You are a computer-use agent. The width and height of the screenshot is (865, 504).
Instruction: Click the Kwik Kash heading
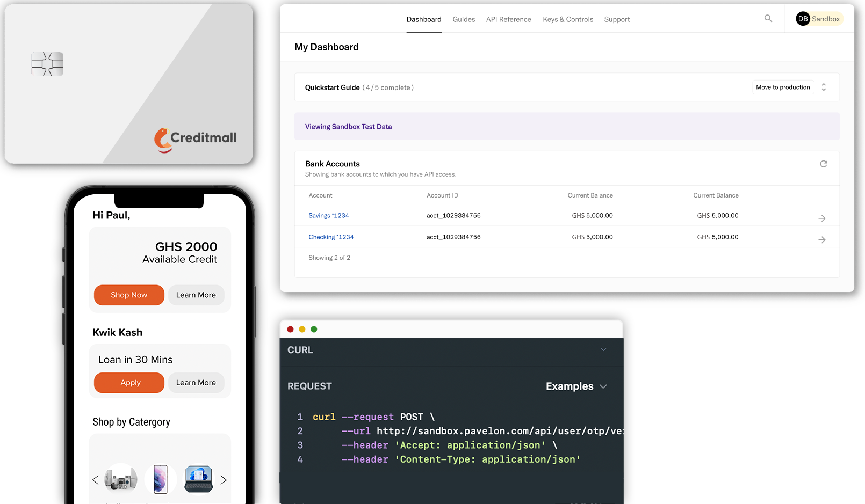coord(118,332)
